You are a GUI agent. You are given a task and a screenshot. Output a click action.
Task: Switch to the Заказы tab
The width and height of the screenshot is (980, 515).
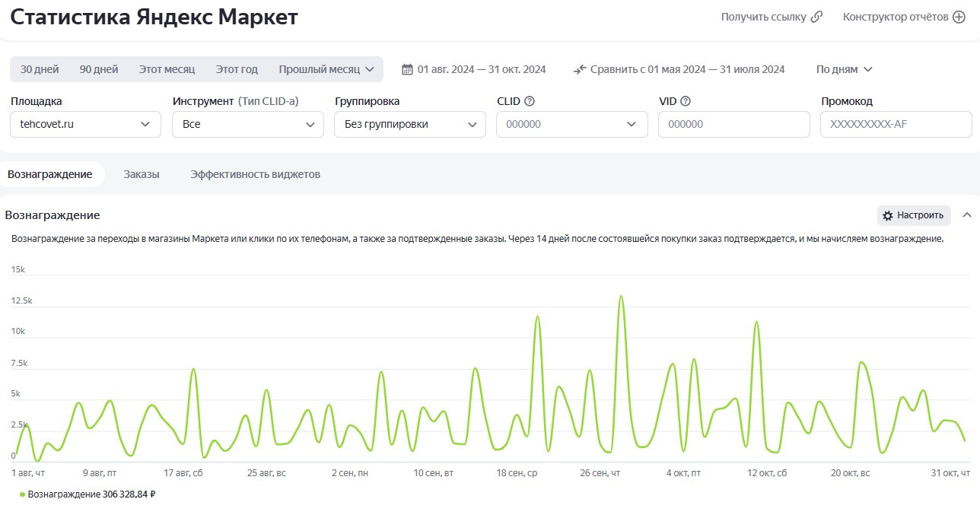tap(142, 174)
